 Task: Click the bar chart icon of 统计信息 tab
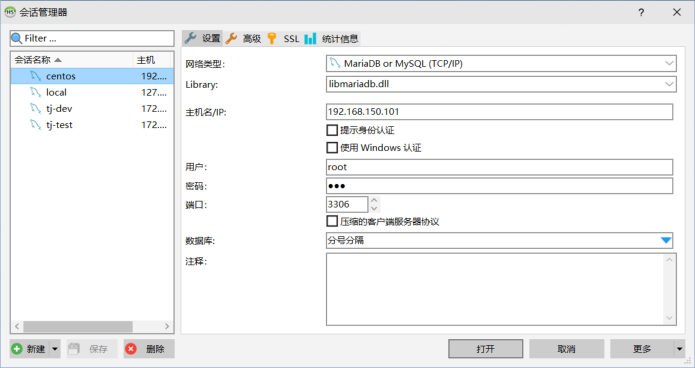point(310,39)
